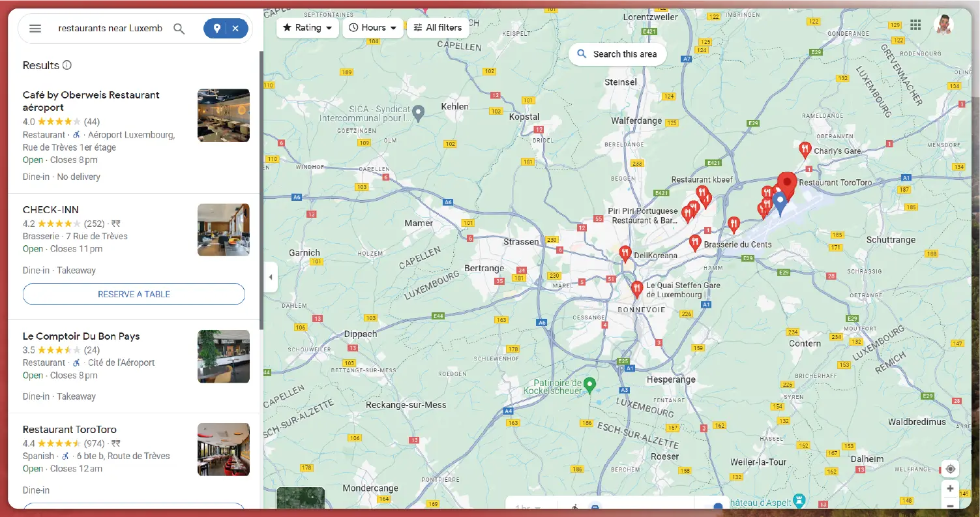Show your current location on the map

coord(950,469)
